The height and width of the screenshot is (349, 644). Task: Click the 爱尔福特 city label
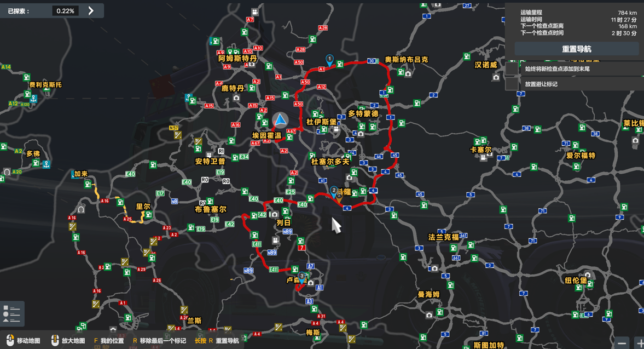[581, 156]
